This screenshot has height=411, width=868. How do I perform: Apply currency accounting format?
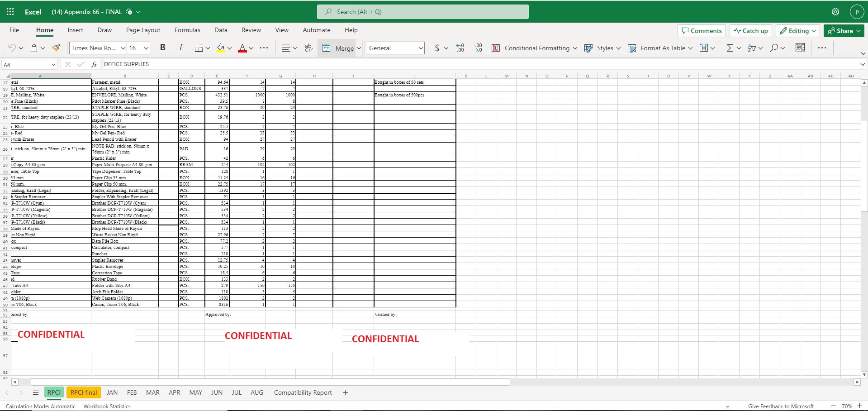coord(437,48)
